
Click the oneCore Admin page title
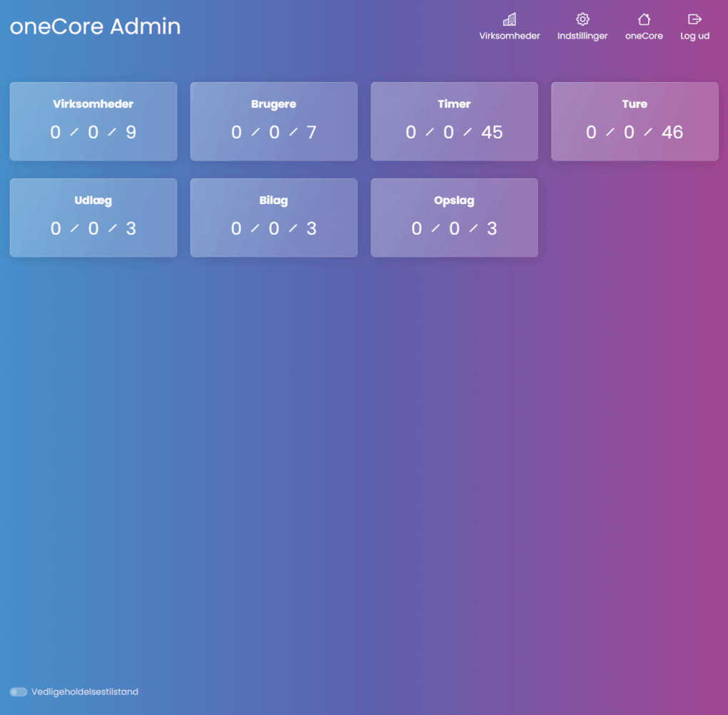95,26
